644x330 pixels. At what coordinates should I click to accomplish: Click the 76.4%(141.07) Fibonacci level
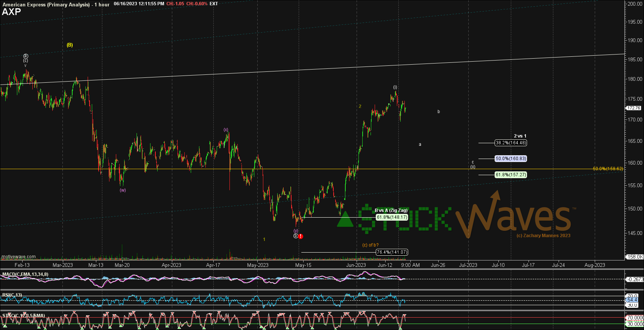coord(392,252)
